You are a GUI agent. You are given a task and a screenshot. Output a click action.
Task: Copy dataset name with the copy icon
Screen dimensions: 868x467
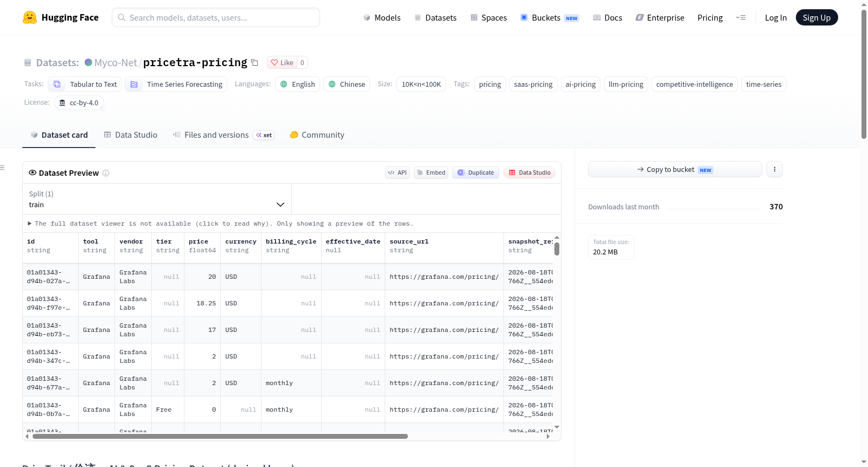pos(254,62)
